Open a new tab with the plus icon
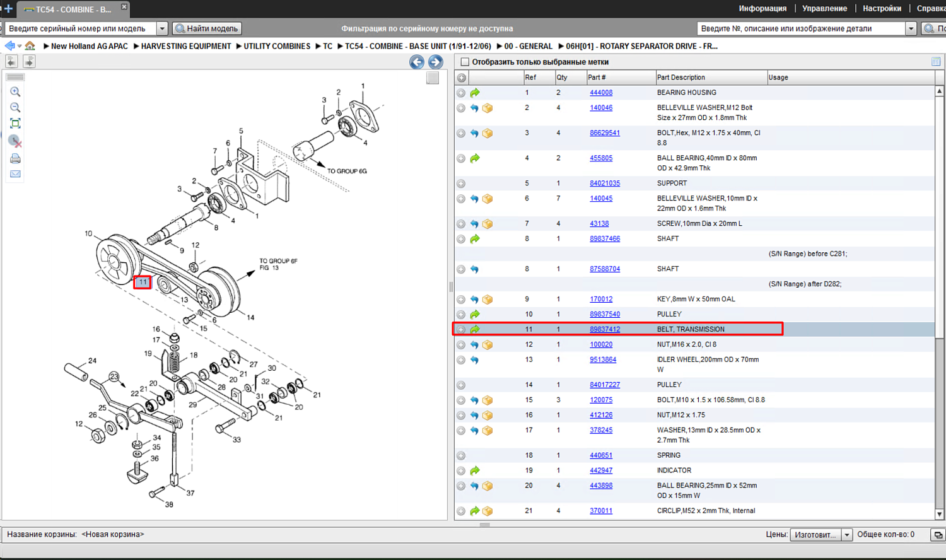946x560 pixels. click(x=8, y=9)
